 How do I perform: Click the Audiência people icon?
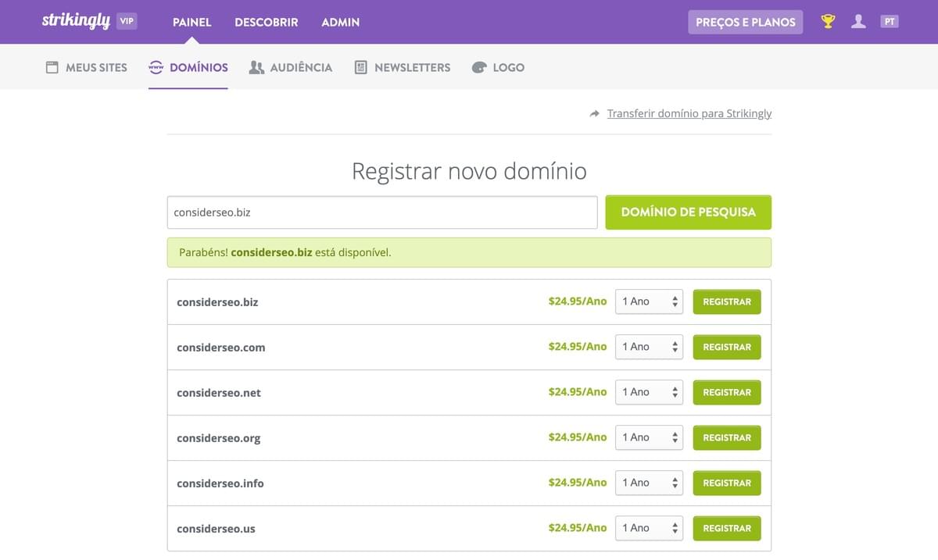pyautogui.click(x=256, y=67)
